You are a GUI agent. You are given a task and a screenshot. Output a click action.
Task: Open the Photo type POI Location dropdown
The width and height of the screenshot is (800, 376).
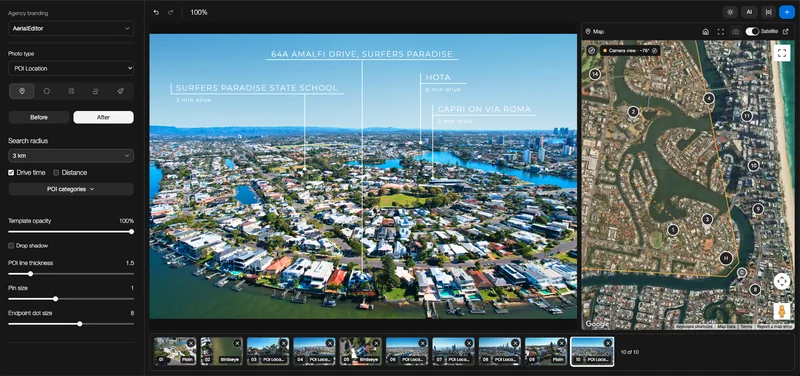click(x=71, y=68)
